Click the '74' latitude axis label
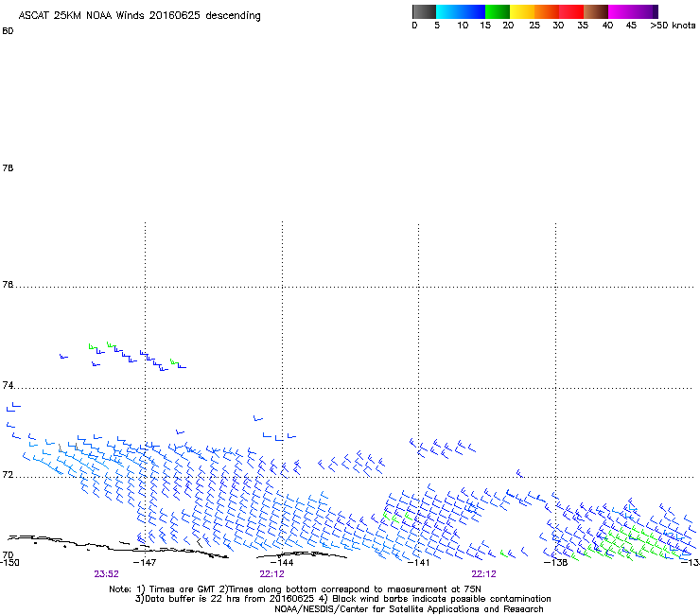The image size is (700, 615). [x=8, y=385]
